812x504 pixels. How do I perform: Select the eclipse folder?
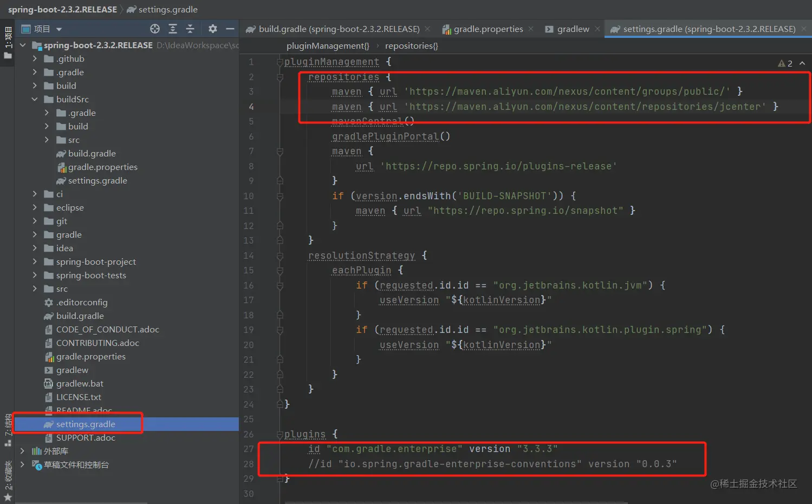pos(64,207)
